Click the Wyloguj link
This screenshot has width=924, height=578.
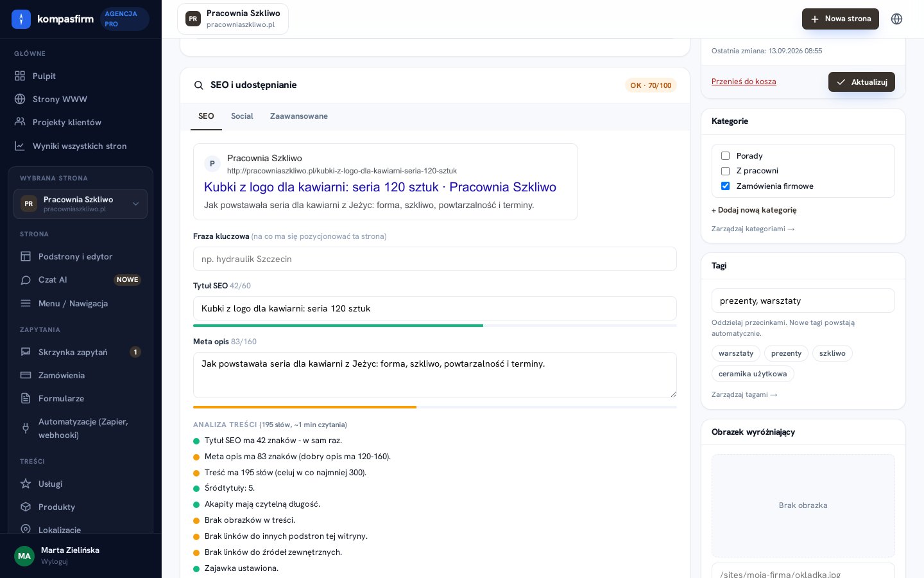[55, 561]
